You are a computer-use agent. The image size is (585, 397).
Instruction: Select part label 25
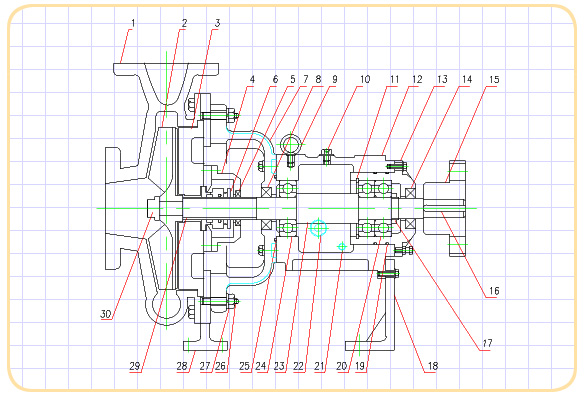click(x=244, y=366)
